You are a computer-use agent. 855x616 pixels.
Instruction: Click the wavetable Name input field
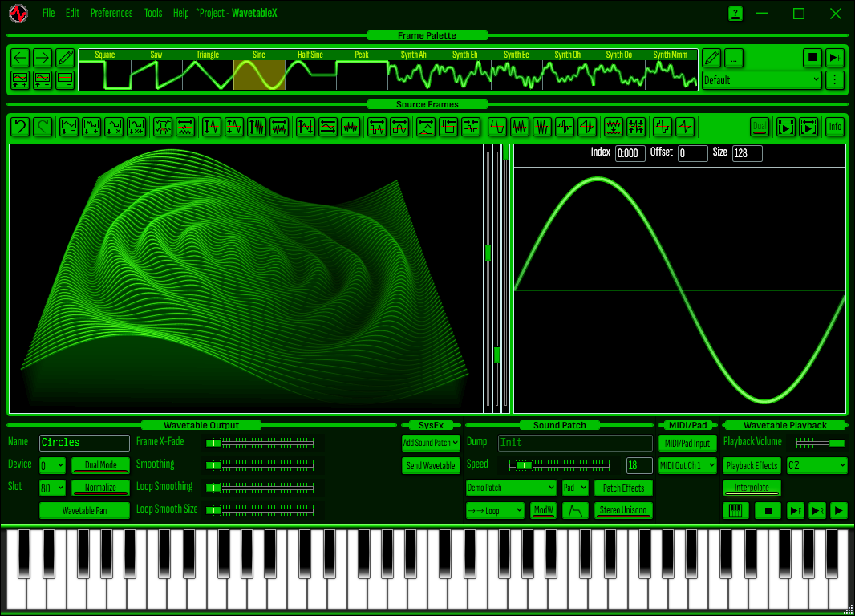pos(84,443)
